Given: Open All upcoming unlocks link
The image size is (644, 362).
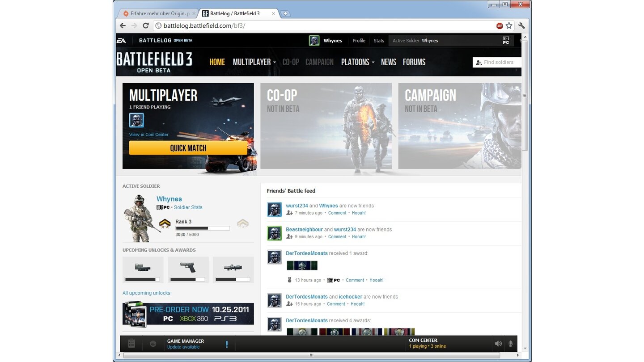Looking at the screenshot, I should pos(146,293).
